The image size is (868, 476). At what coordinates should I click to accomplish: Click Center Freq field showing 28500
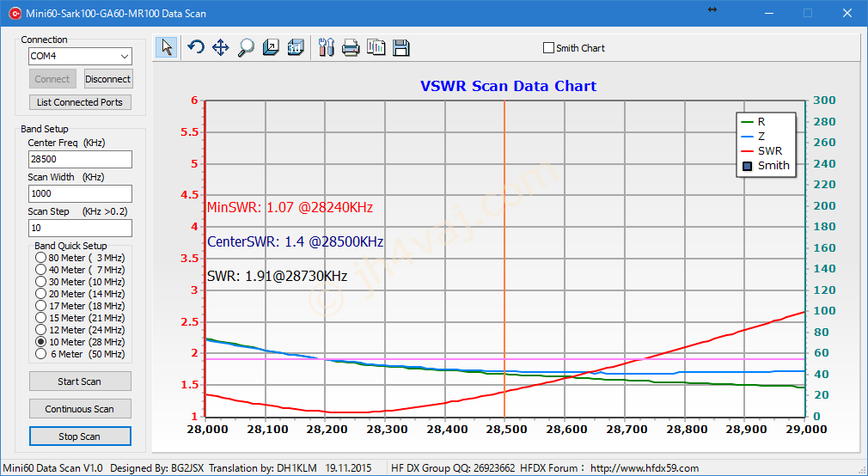[x=80, y=159]
